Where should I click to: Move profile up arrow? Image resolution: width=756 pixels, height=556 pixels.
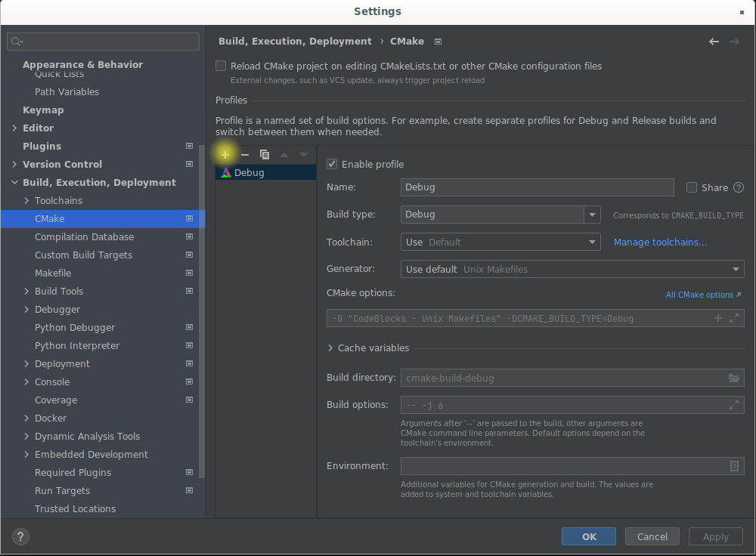coord(284,155)
